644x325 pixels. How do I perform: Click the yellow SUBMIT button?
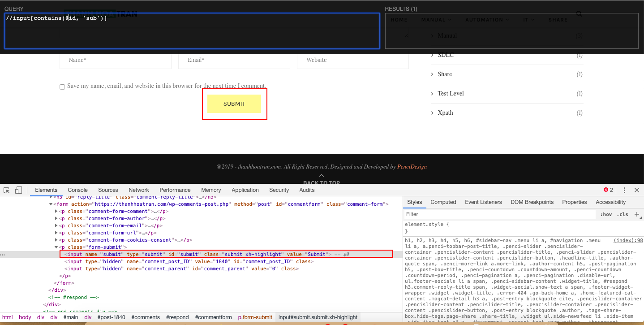tap(234, 104)
